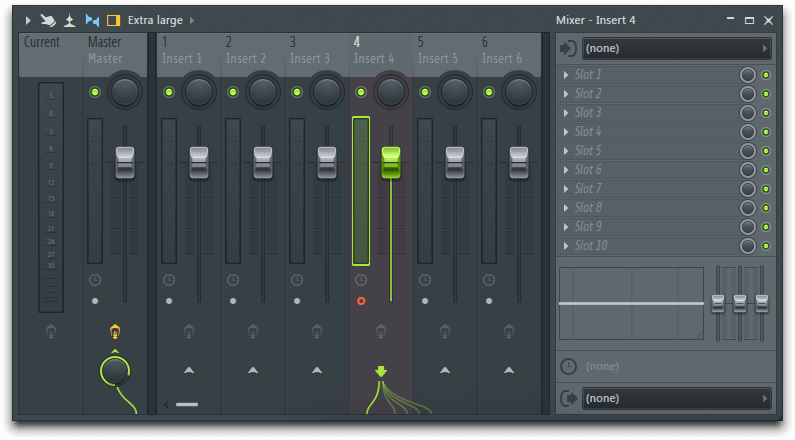Click the multi-touch control hand icon
The height and width of the screenshot is (440, 795).
point(47,20)
